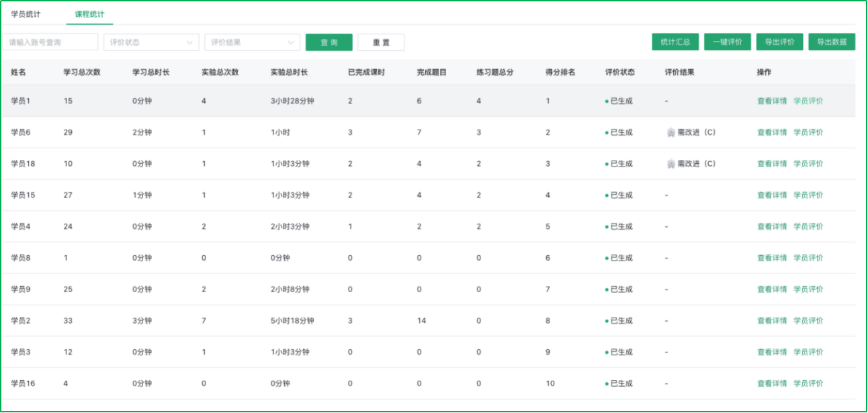The image size is (868, 413).
Task: Click 查看详情 for 学员2
Action: tap(771, 321)
